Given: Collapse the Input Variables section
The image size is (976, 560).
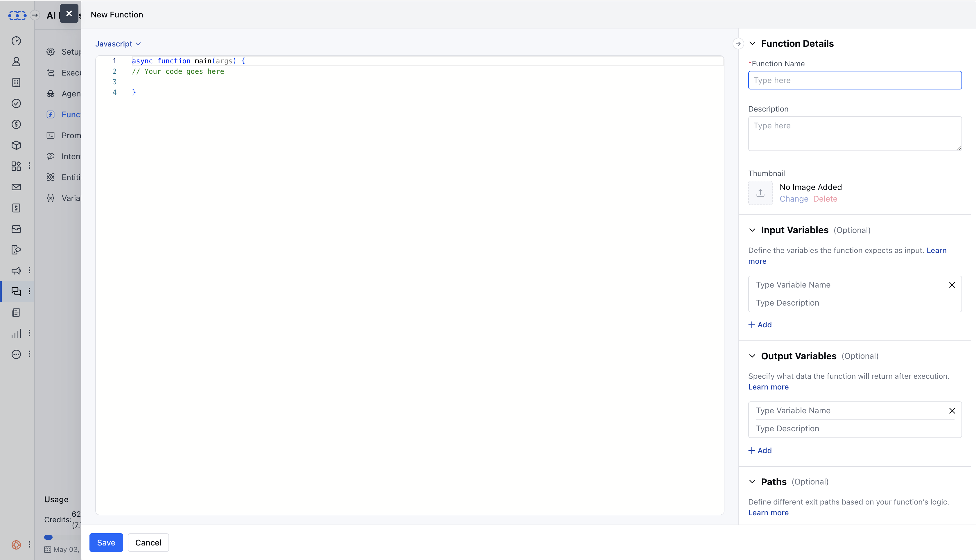Looking at the screenshot, I should pos(752,230).
